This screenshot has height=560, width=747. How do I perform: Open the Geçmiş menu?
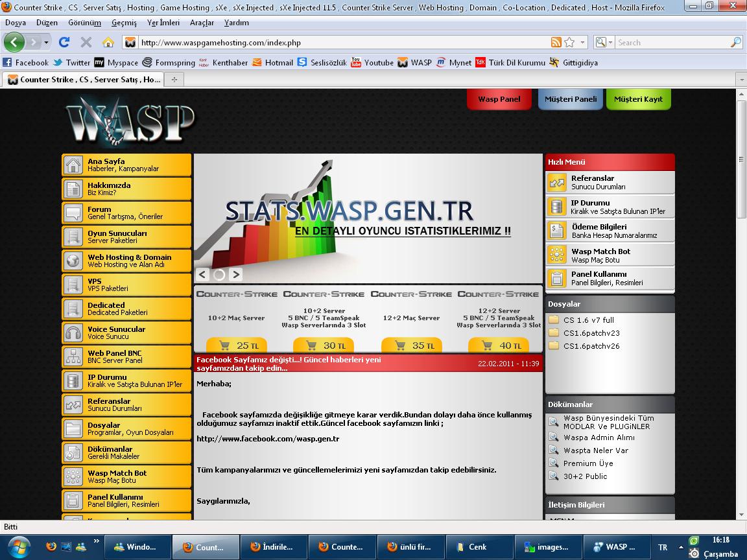coord(124,23)
